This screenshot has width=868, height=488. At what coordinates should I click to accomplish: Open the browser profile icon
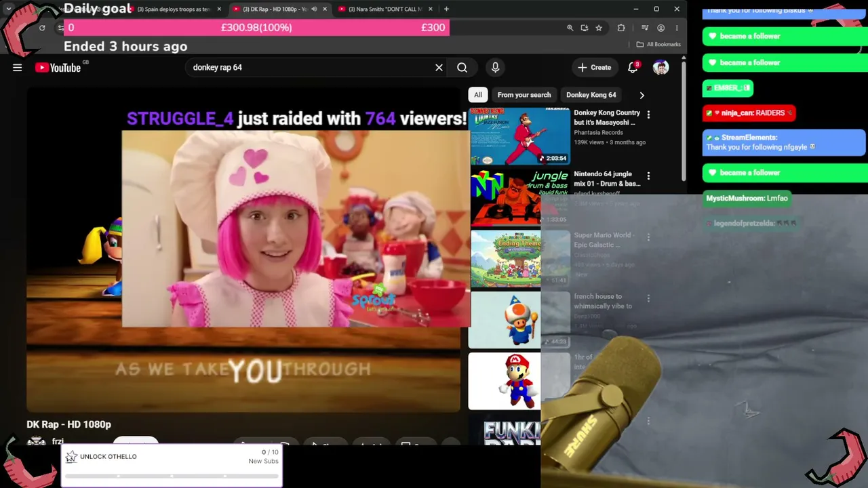click(660, 28)
